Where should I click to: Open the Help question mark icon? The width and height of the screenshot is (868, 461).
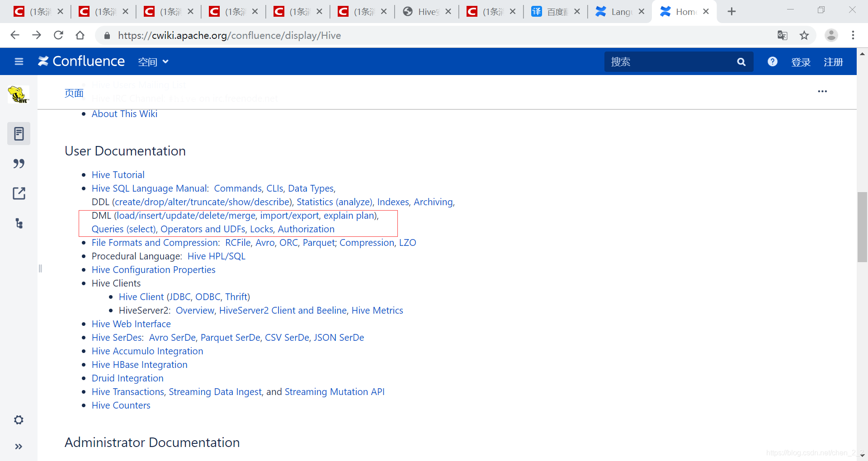click(773, 61)
